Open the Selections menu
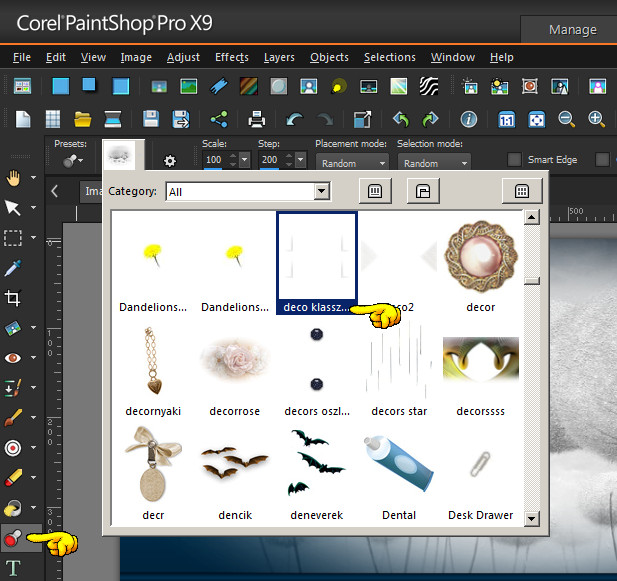617x581 pixels. [389, 57]
